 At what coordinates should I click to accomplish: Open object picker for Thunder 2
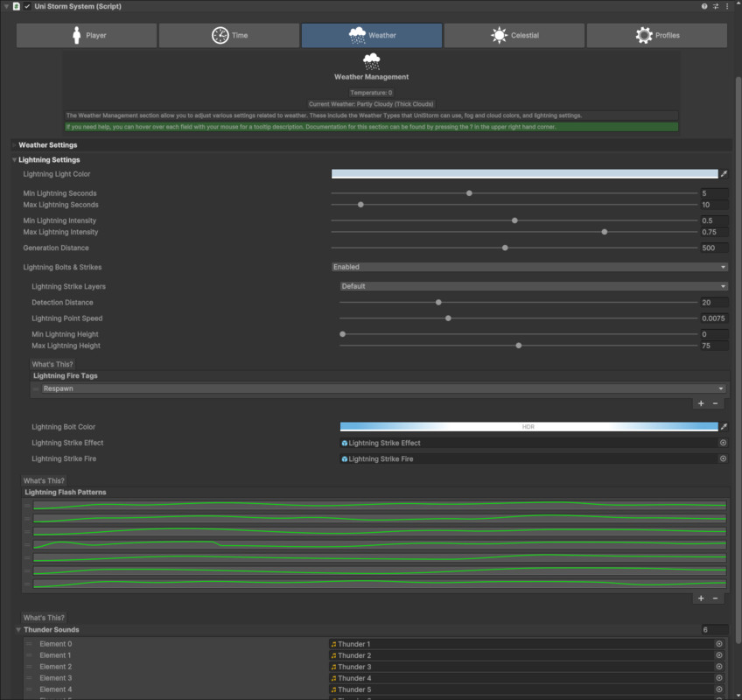click(x=719, y=655)
